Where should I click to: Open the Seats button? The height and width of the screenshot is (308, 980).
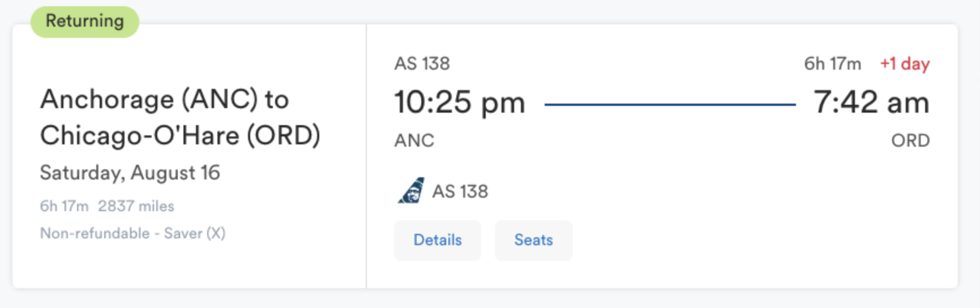click(x=533, y=240)
